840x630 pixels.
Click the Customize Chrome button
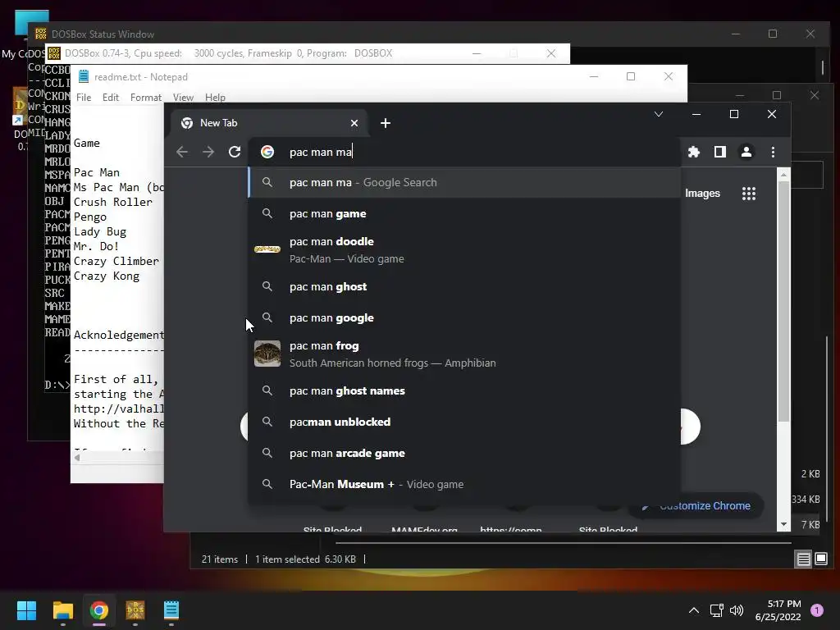click(696, 505)
